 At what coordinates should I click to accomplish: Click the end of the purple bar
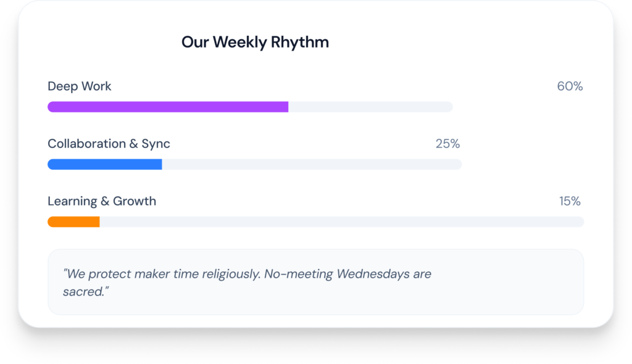(x=286, y=107)
